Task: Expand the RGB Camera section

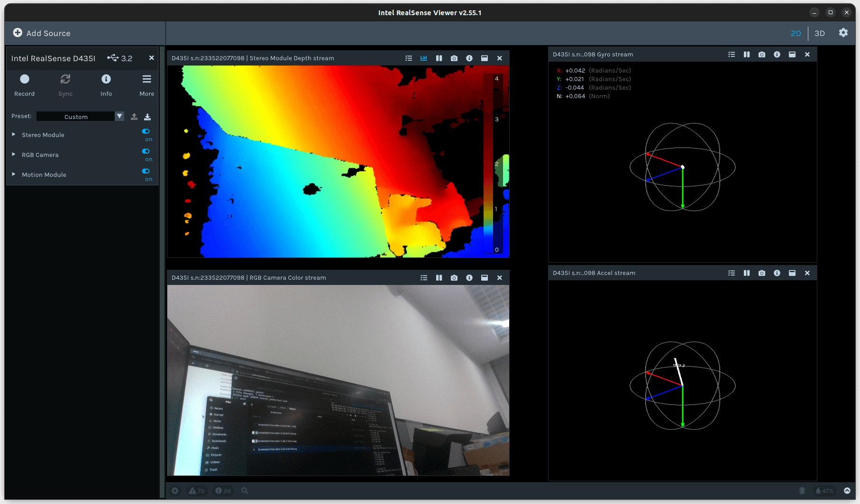Action: pyautogui.click(x=14, y=155)
